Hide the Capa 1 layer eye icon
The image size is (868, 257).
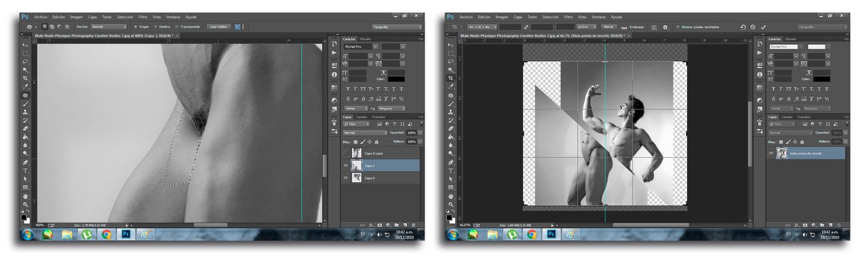point(347,165)
